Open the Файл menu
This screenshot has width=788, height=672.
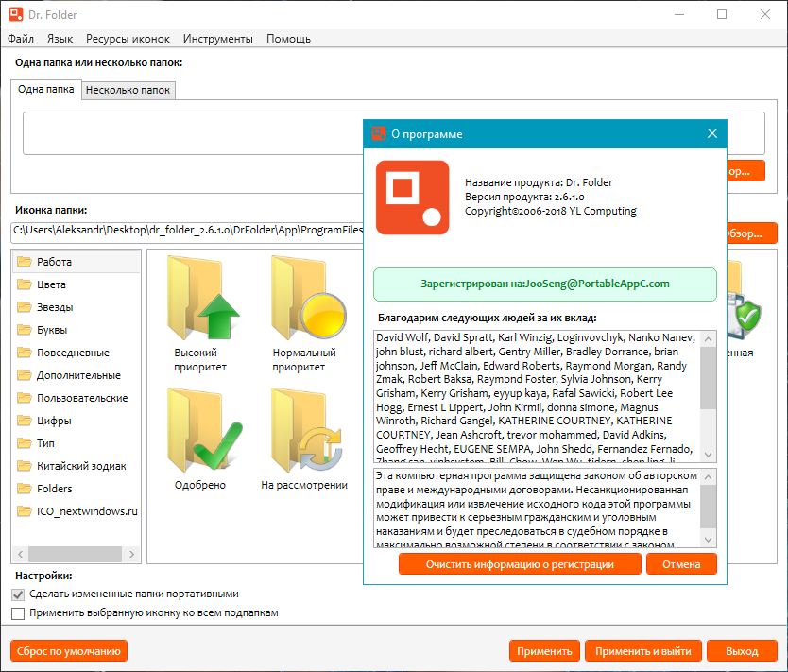coord(21,39)
